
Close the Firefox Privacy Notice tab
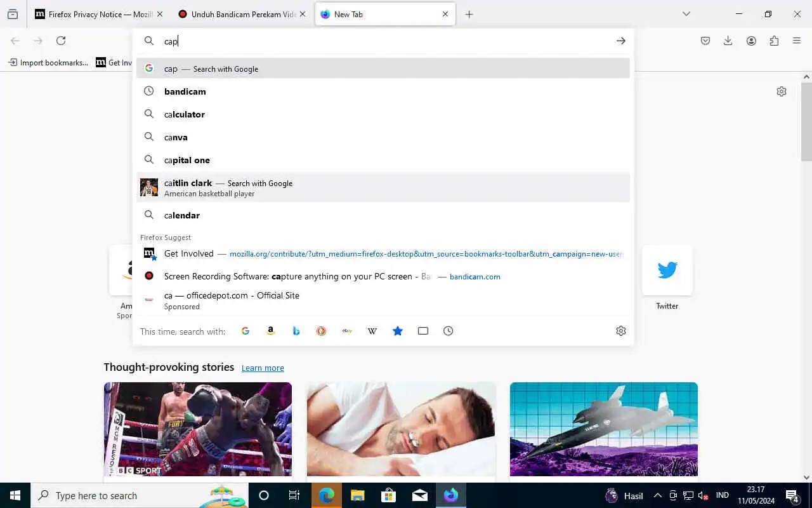click(159, 14)
